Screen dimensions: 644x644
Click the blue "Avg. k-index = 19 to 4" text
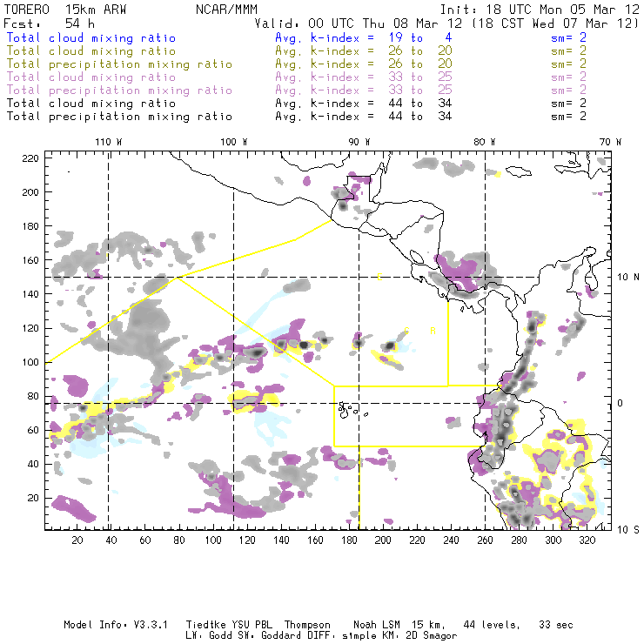pyautogui.click(x=364, y=37)
